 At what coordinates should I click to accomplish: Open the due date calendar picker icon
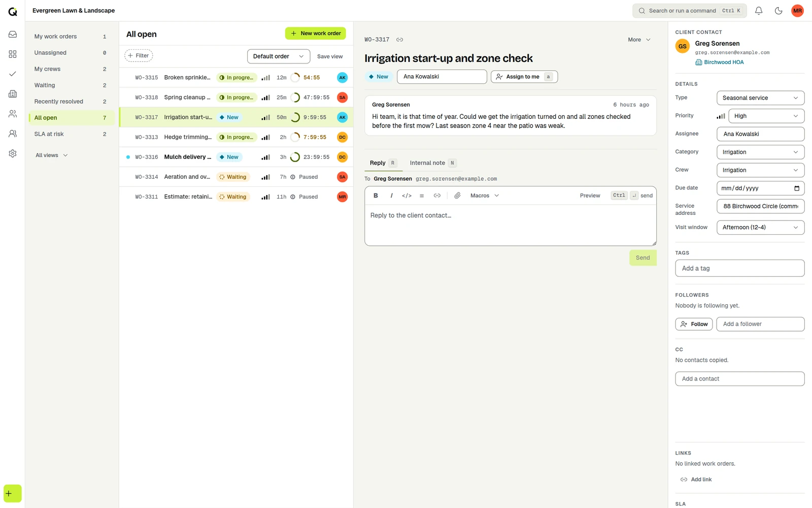(797, 188)
